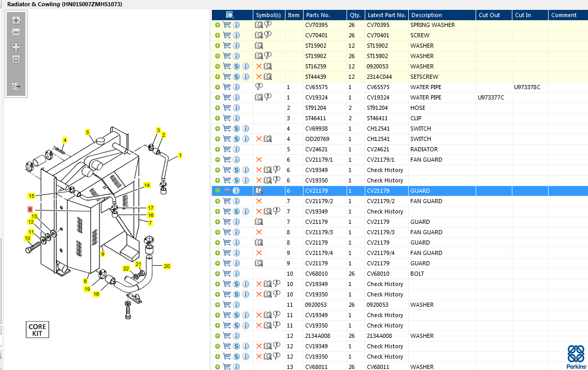Open catalog book symbol for ST15902 qty 12
The width and height of the screenshot is (588, 370).
pos(259,46)
